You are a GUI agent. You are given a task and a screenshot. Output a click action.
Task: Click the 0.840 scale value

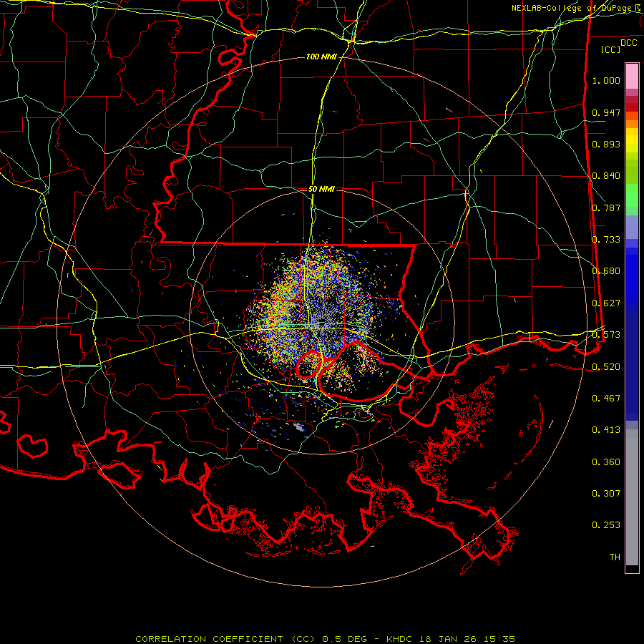tap(606, 176)
